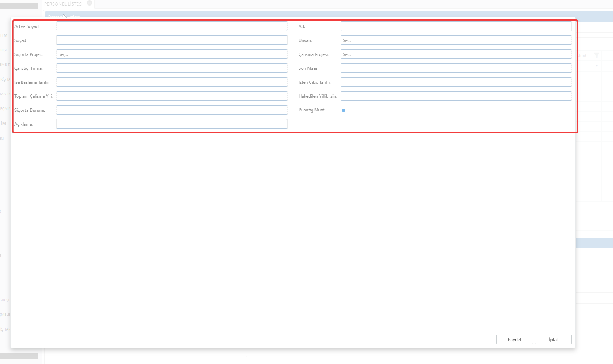Toggle the Puantaj Muaf checkbox
The width and height of the screenshot is (613, 364).
(x=344, y=110)
